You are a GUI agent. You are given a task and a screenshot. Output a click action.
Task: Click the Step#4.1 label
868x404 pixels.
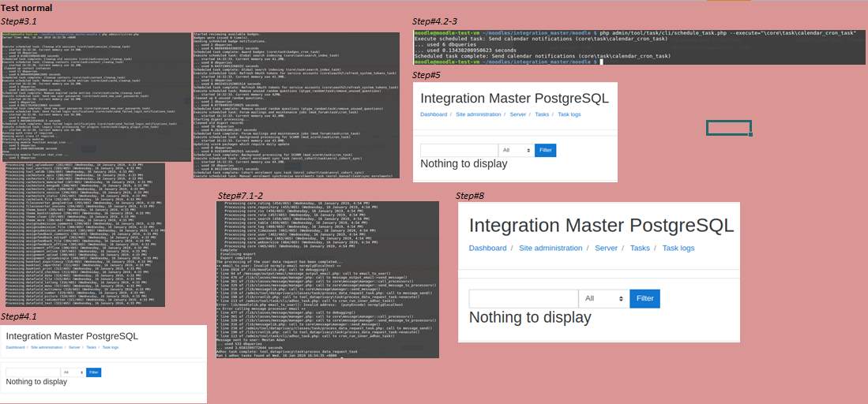(18, 316)
